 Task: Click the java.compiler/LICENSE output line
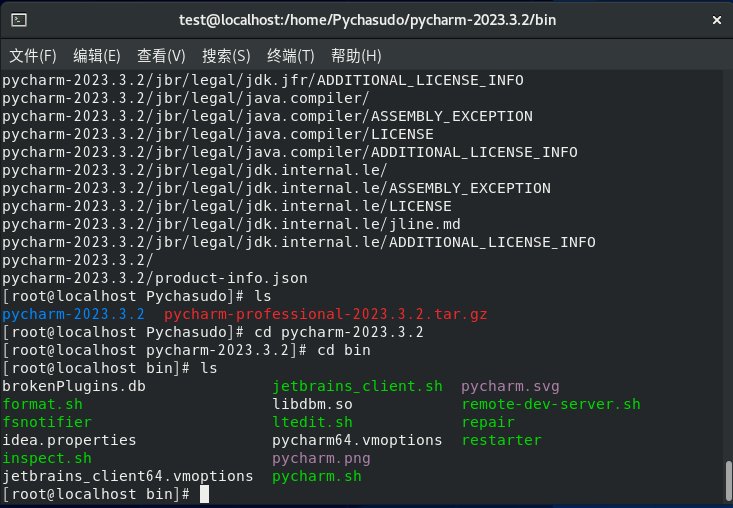coord(218,135)
